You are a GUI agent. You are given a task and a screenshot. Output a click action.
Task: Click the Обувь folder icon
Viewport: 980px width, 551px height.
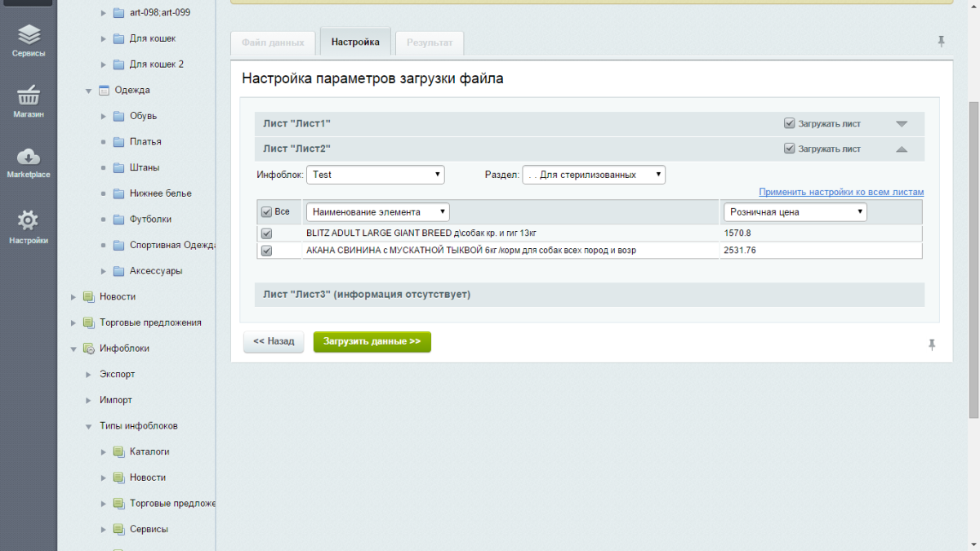(x=118, y=116)
